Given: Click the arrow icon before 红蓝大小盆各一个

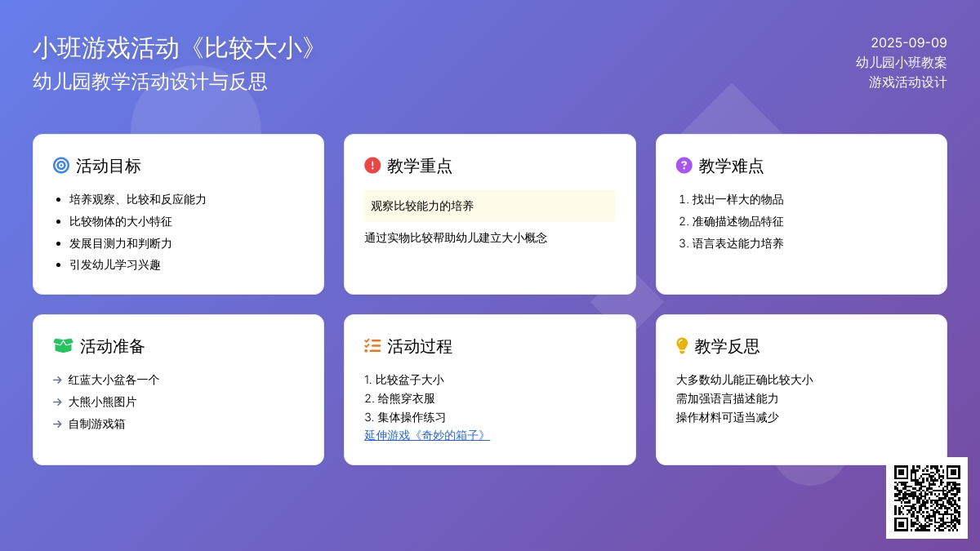Looking at the screenshot, I should tap(57, 380).
